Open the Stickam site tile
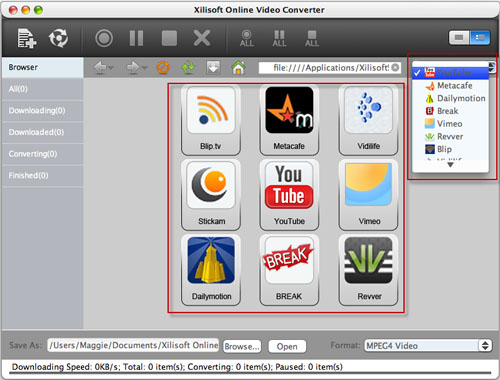 click(x=211, y=195)
